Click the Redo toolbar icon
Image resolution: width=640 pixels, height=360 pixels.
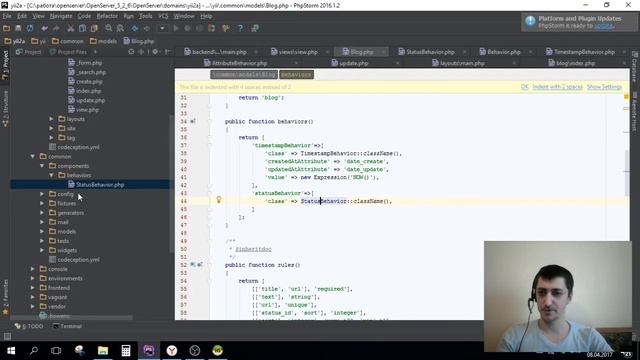(56, 28)
